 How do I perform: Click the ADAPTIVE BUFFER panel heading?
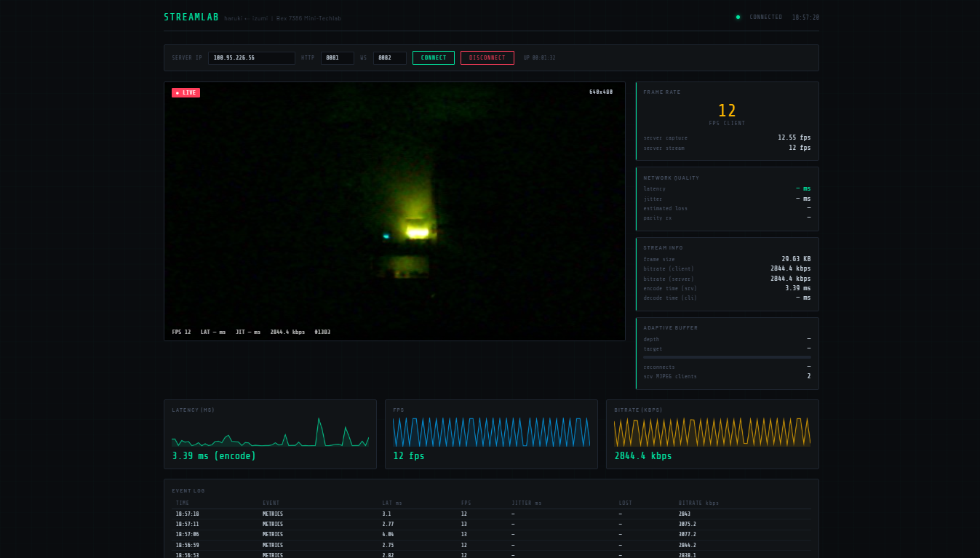pos(670,328)
